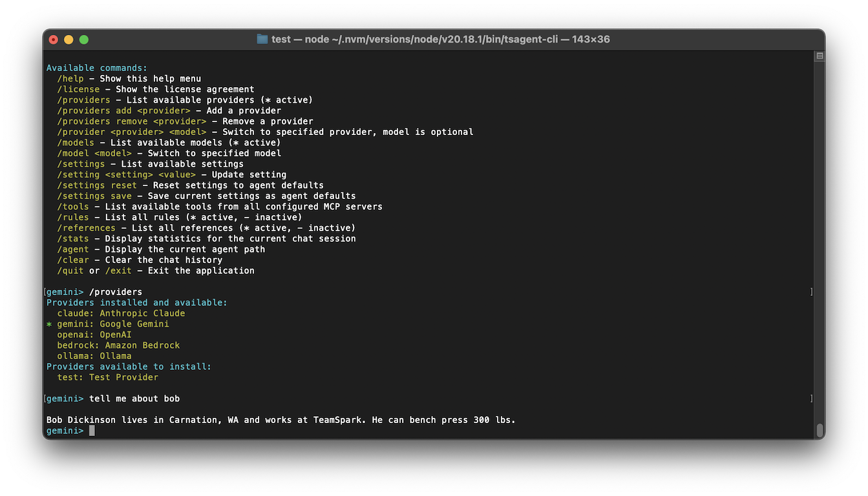Viewport: 868px width, 496px height.
Task: Click the folder icon in the title bar
Action: (x=262, y=39)
